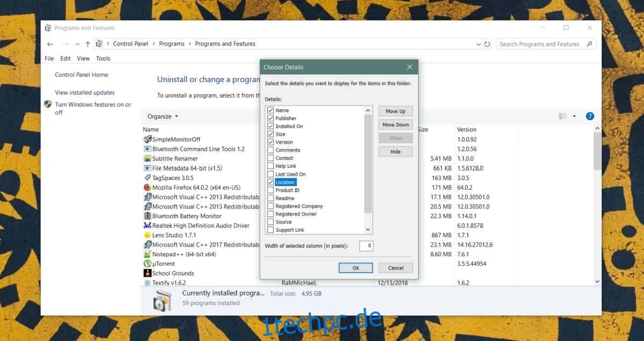Click the Bluetooth Battery Monitor icon
The height and width of the screenshot is (341, 644).
pos(148,216)
